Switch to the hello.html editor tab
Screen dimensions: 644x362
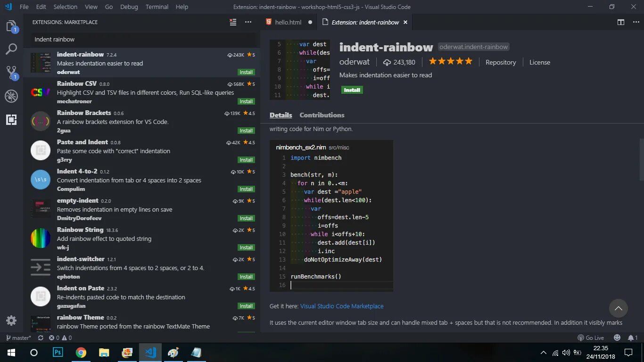(x=289, y=22)
